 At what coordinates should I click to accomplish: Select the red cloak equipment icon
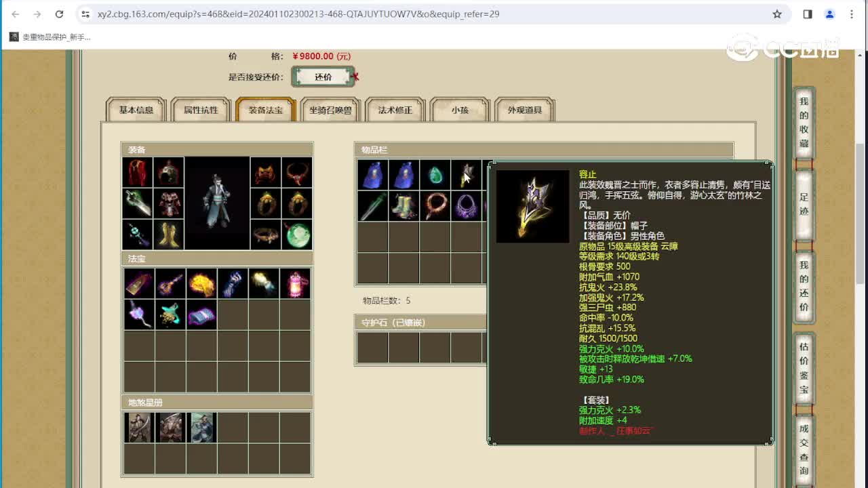click(x=138, y=173)
